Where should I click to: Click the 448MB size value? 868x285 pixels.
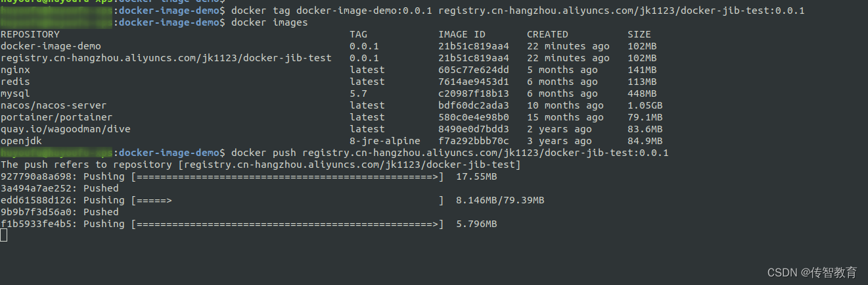pos(642,93)
